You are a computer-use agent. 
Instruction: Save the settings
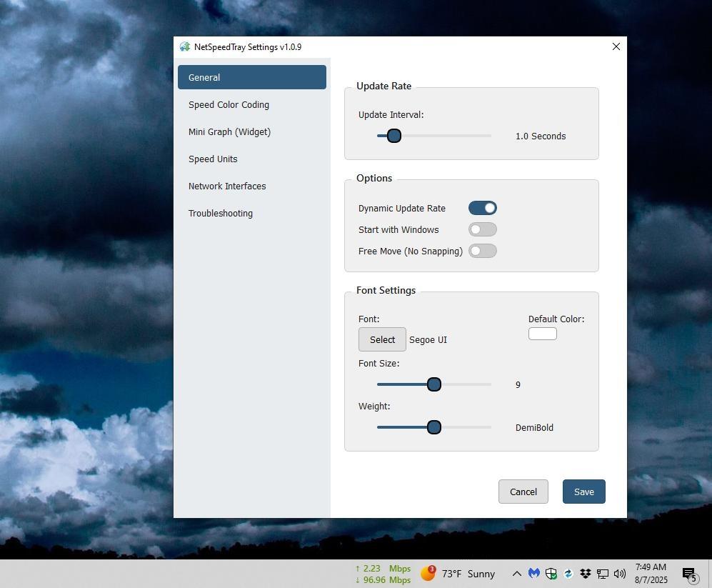[583, 492]
